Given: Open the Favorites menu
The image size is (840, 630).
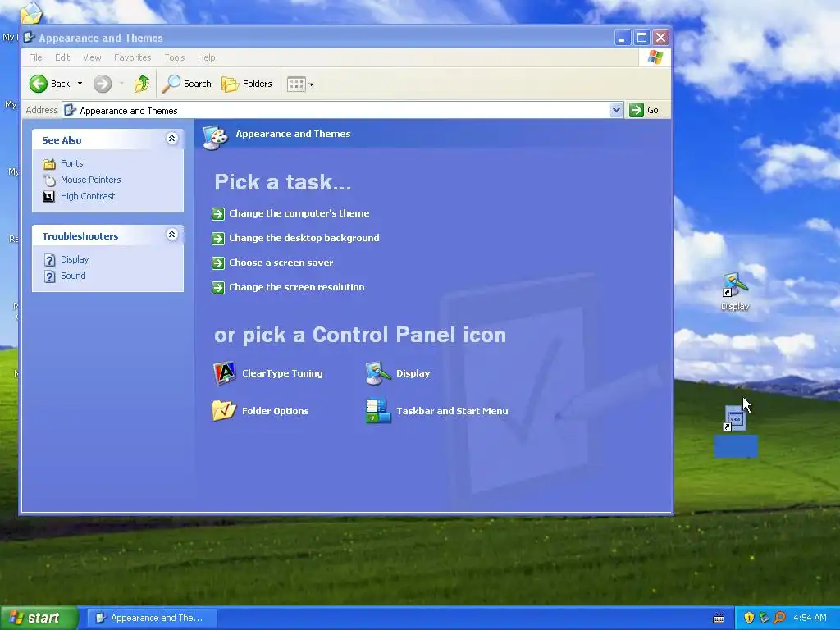Looking at the screenshot, I should [x=132, y=57].
